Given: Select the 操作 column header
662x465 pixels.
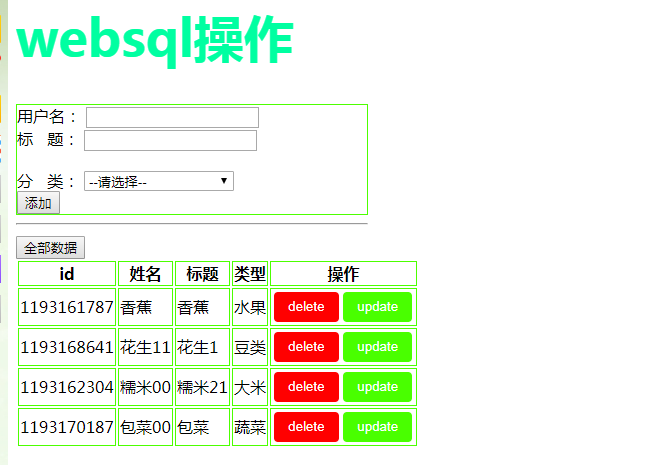Looking at the screenshot, I should tap(343, 274).
